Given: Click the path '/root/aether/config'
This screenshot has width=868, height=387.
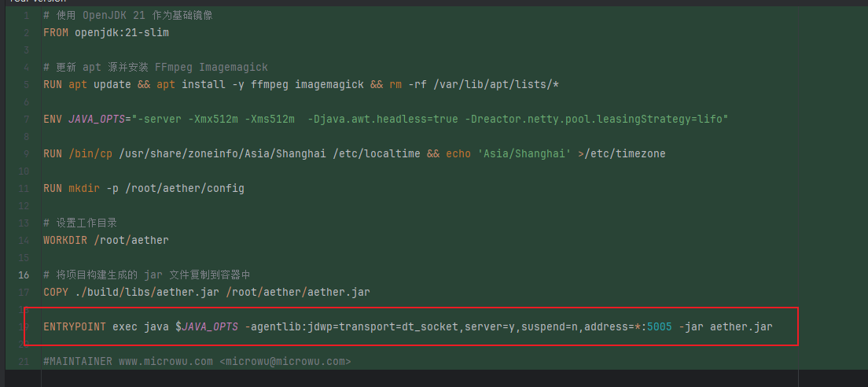Looking at the screenshot, I should (185, 188).
